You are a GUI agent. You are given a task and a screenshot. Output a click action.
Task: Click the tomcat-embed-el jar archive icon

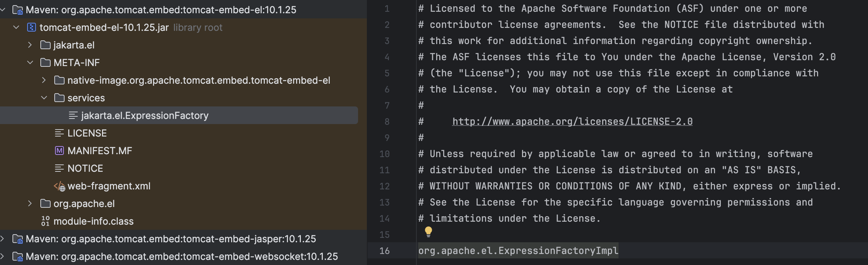tap(32, 28)
